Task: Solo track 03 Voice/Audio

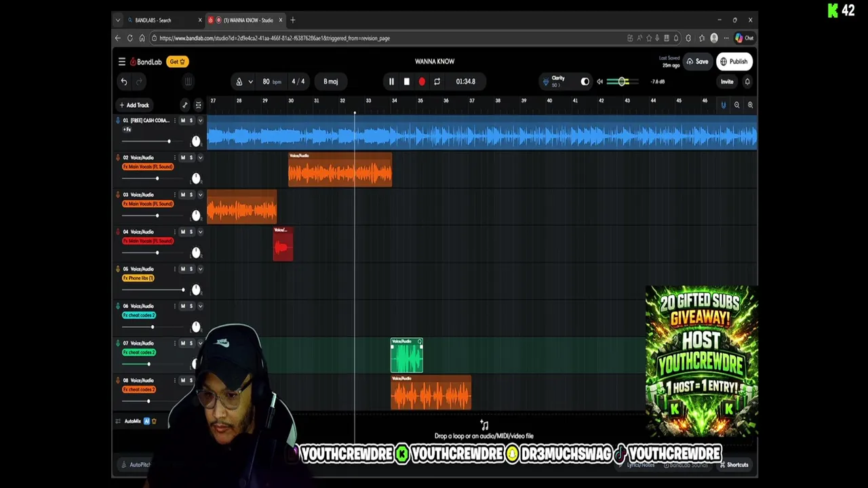Action: click(x=191, y=195)
